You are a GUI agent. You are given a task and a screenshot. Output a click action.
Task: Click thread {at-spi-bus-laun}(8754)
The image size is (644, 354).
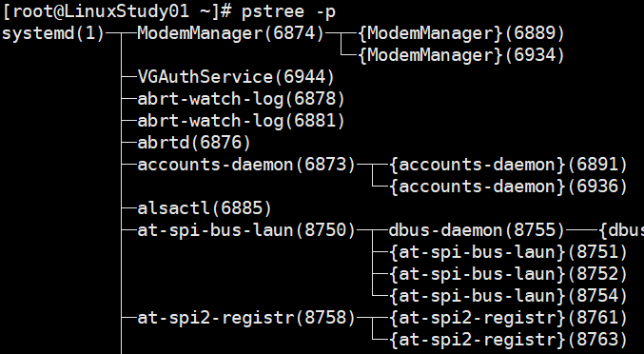509,296
